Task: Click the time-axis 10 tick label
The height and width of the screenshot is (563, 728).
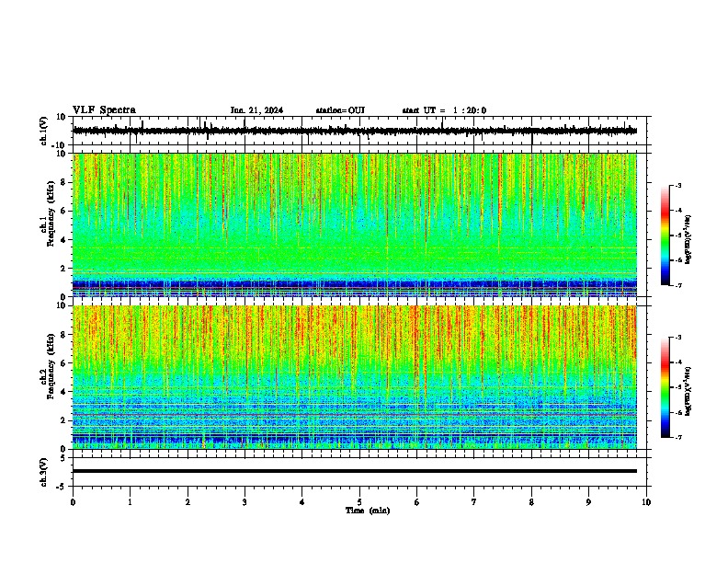Action: coord(646,501)
